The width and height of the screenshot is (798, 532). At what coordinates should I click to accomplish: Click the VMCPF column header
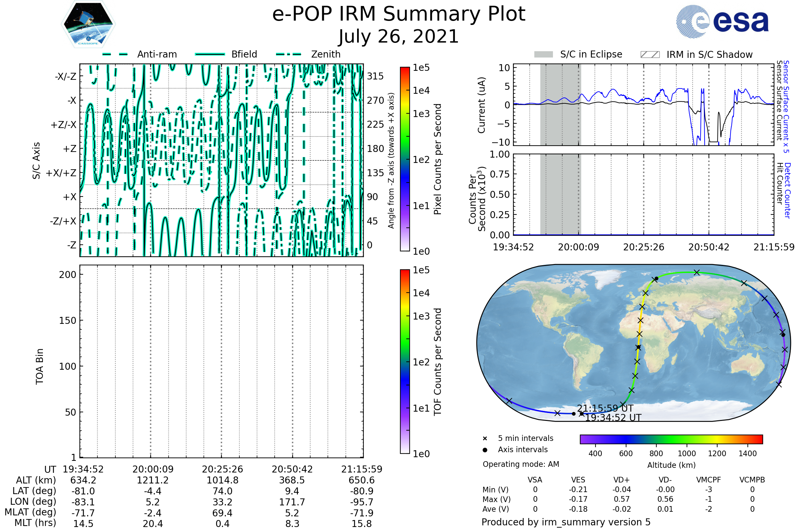pos(709,480)
